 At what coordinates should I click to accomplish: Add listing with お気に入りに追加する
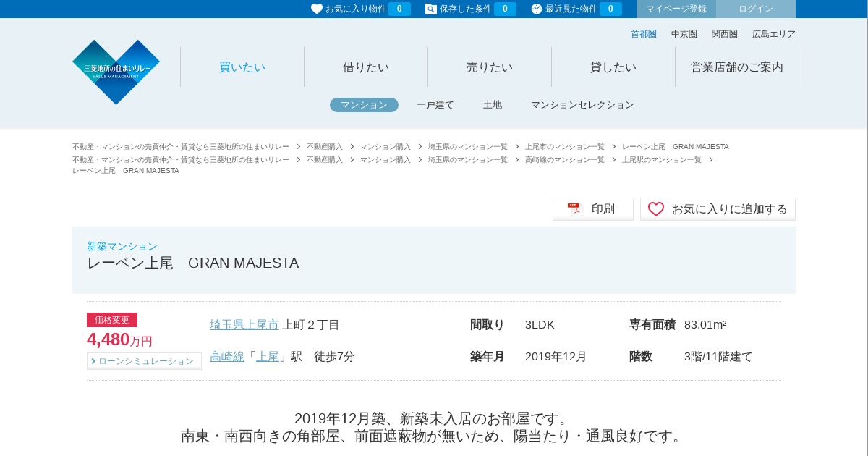pos(718,209)
